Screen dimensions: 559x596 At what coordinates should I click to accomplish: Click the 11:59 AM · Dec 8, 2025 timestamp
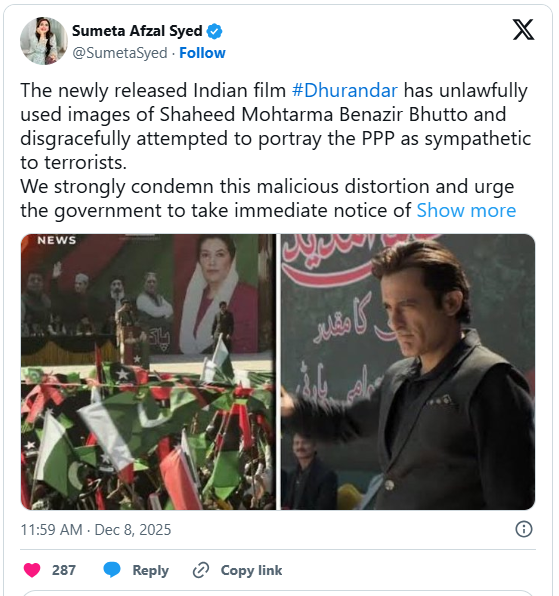click(x=96, y=529)
